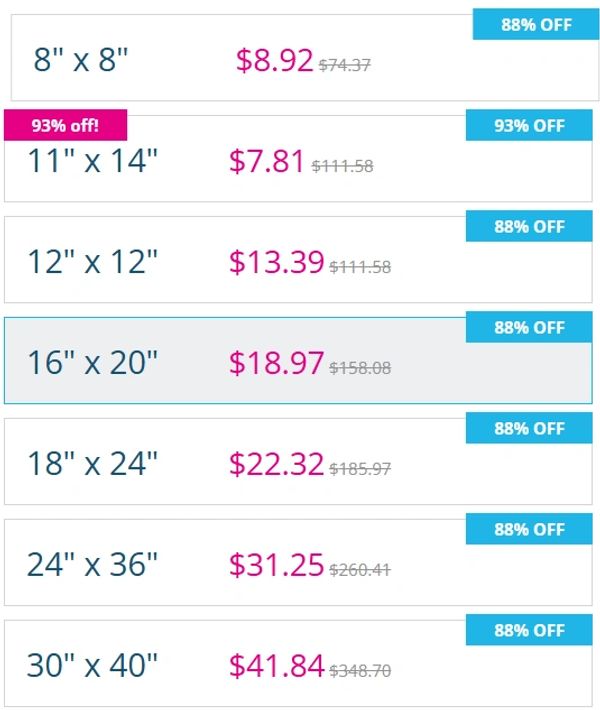Click the blue "93% OFF" tag

(529, 126)
